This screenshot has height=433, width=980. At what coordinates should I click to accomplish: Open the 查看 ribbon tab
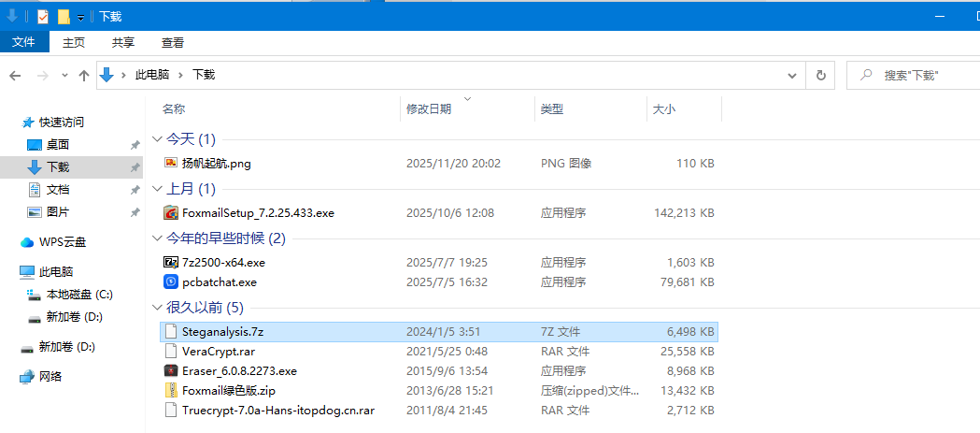point(173,42)
